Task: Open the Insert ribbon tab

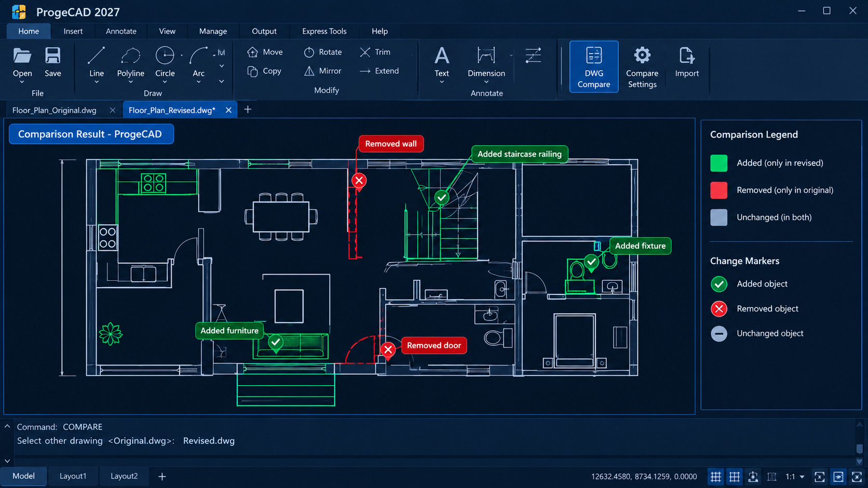Action: pyautogui.click(x=73, y=31)
